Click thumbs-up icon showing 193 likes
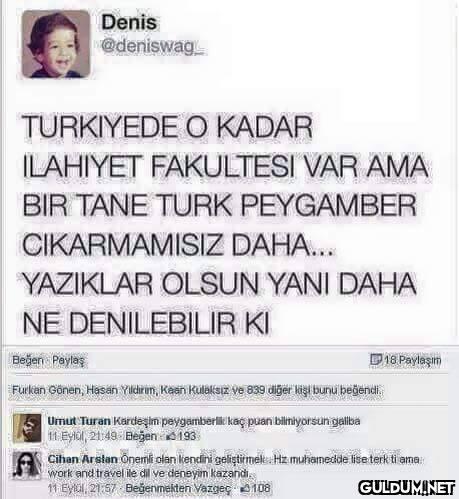Image resolution: width=459 pixels, height=499 pixels. coord(171,436)
